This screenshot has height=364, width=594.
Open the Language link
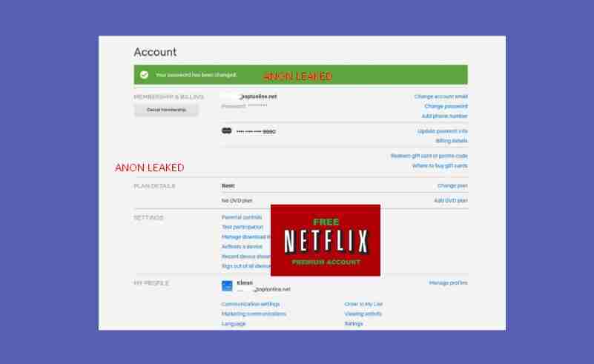coord(234,323)
